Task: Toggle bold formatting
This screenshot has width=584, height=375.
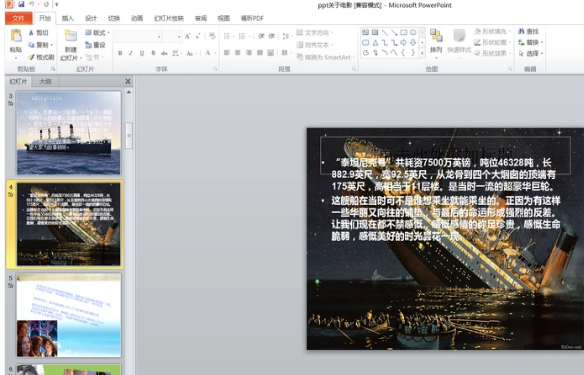Action: [120, 53]
